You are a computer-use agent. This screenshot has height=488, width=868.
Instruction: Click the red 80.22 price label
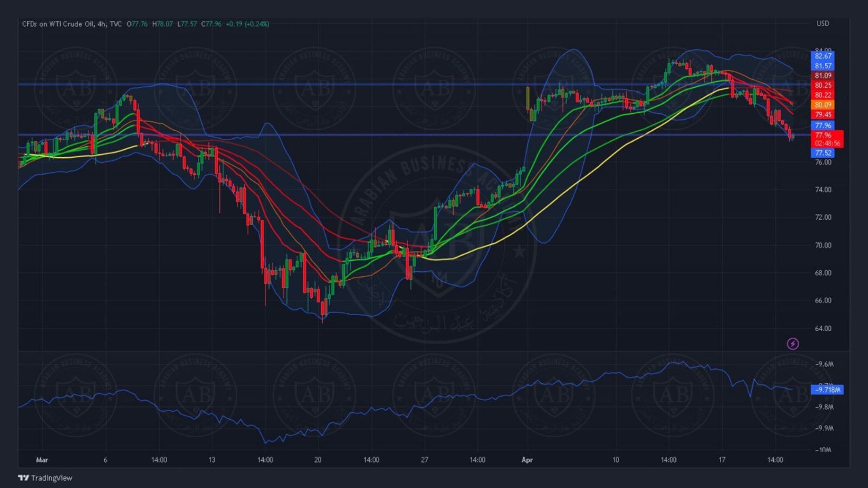(x=823, y=95)
